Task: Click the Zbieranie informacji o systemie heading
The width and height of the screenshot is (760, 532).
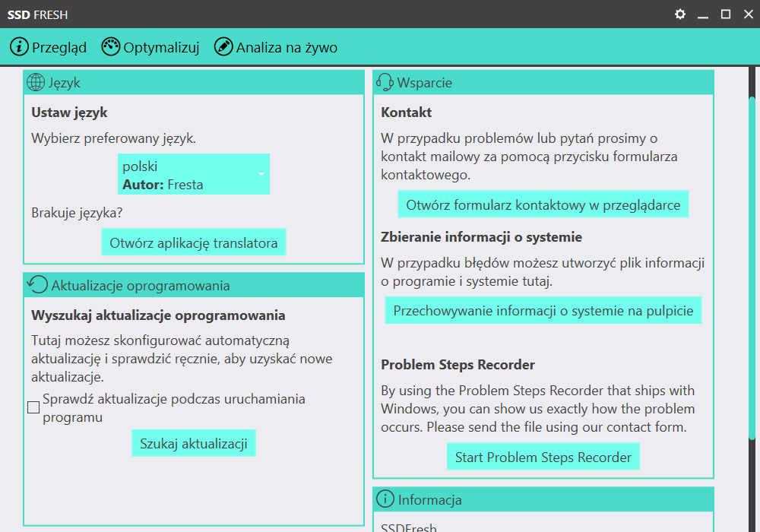Action: [481, 237]
